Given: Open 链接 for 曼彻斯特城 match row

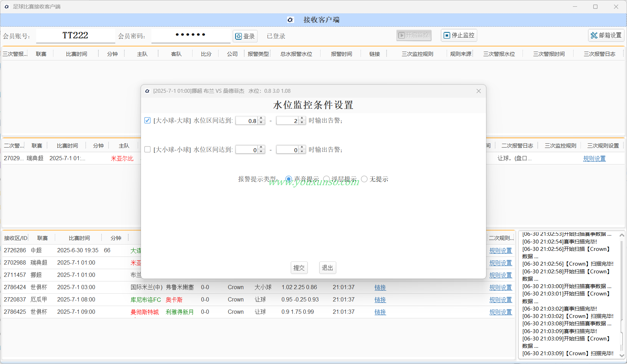Looking at the screenshot, I should [380, 312].
